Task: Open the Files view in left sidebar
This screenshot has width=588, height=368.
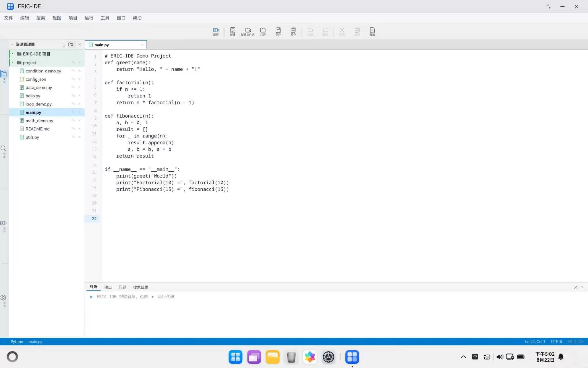Action: pyautogui.click(x=4, y=76)
